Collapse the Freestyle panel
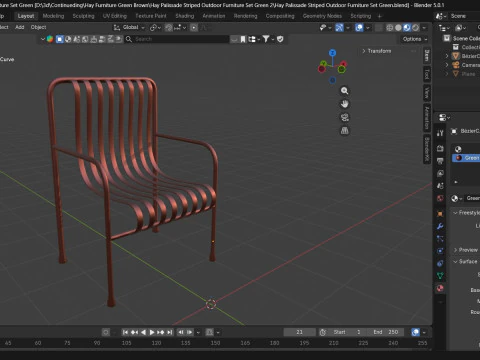This screenshot has height=360, width=480. pos(466,213)
